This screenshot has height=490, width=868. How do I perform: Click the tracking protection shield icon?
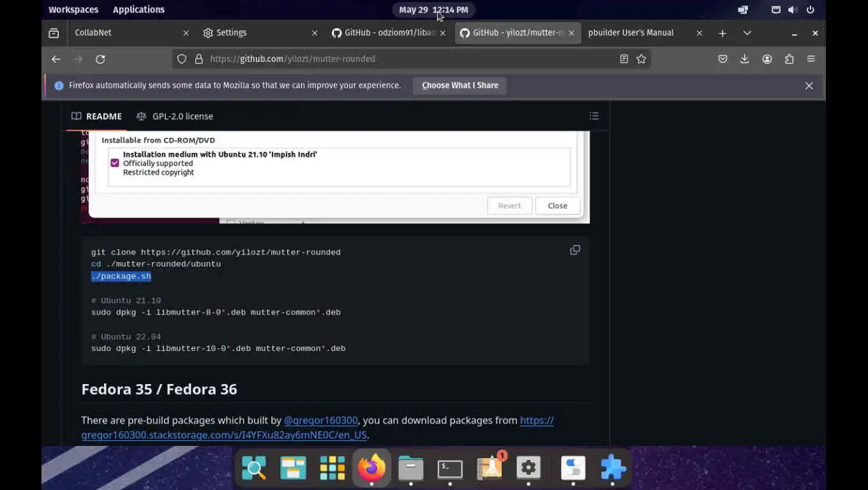(x=182, y=59)
